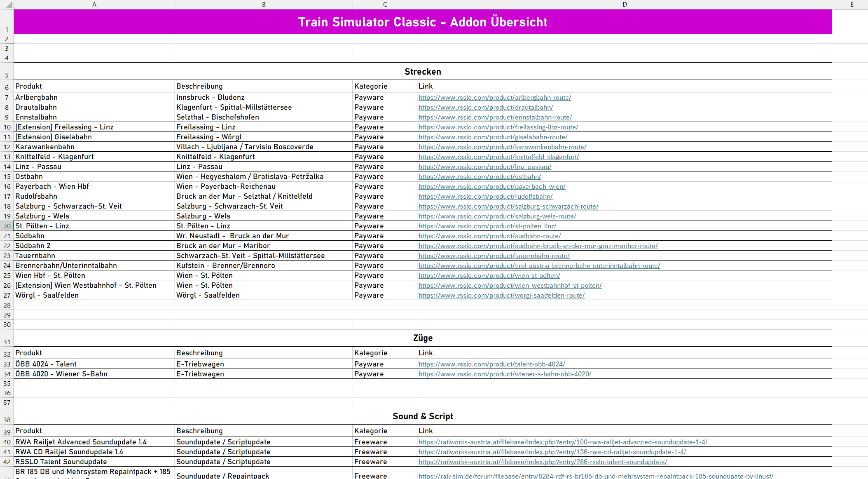Open the Wiener S-Bahn ÖBB 4020 link
The image size is (868, 479).
click(x=505, y=374)
